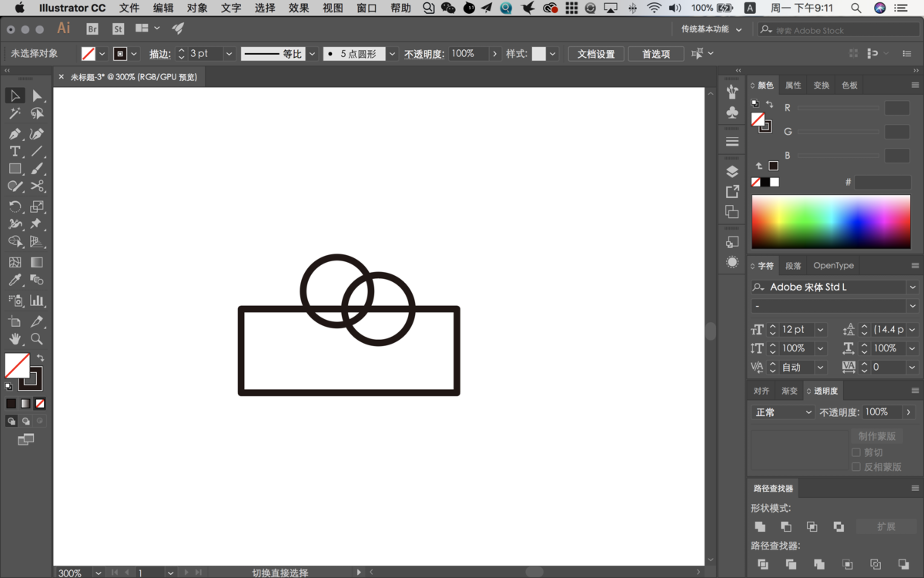Select the Scissors tool
This screenshot has height=578, width=924.
[x=37, y=187]
